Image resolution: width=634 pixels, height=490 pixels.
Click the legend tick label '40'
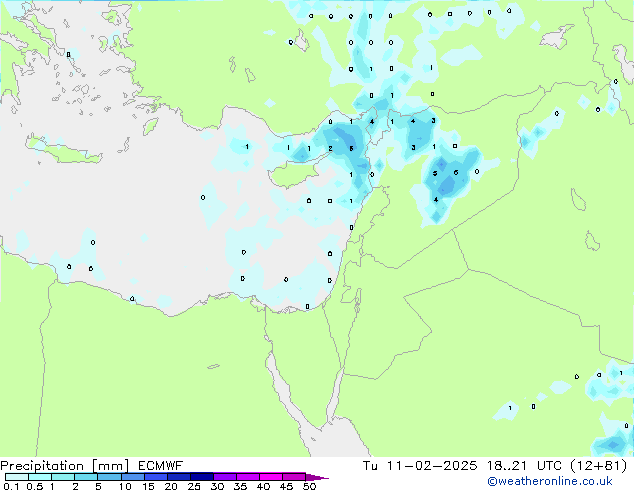coord(264,486)
